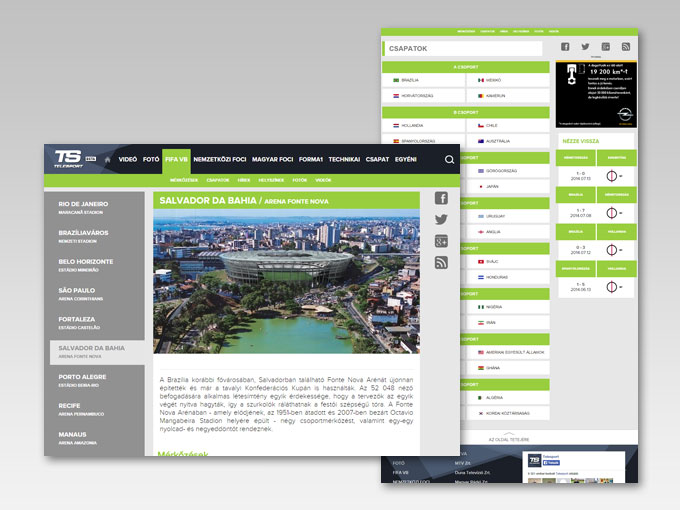Image resolution: width=680 pixels, height=510 pixels.
Task: Open Mérkőzések in green submenu
Action: [184, 180]
